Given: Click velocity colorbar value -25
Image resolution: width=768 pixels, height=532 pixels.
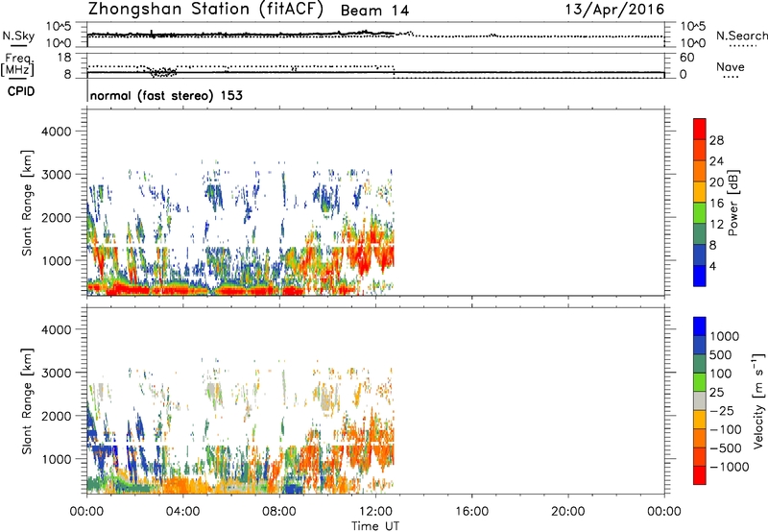Looking at the screenshot, I should [x=722, y=411].
